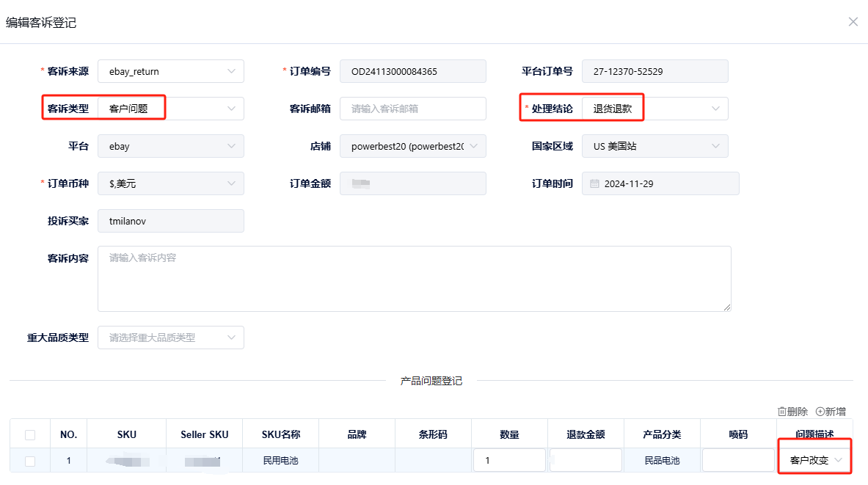868x485 pixels.
Task: Open the calendar icon in 订单时间 field
Action: tap(594, 183)
